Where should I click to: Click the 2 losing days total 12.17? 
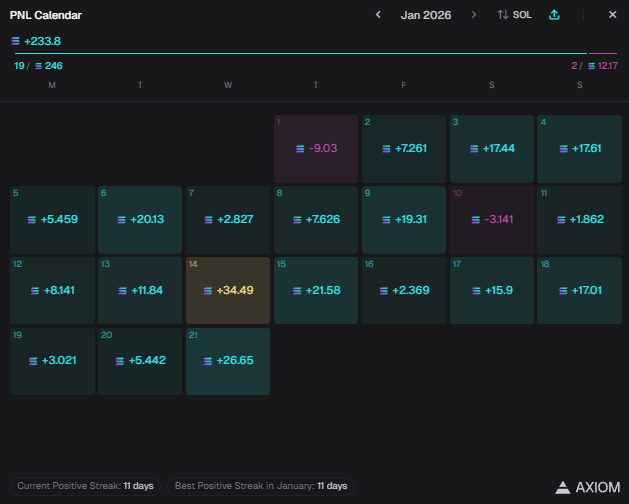click(x=595, y=65)
